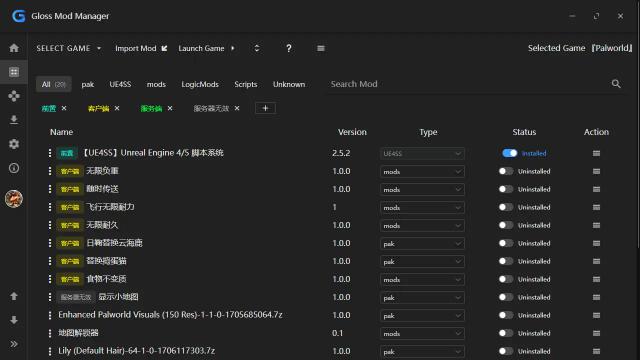Click the upward arrow icon in sidebar

14,296
